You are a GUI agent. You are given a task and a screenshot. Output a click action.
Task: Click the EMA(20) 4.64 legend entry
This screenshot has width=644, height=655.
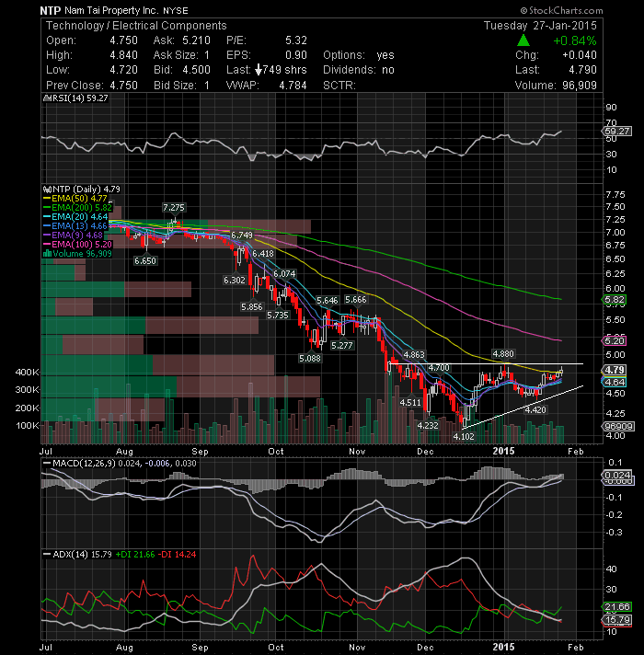[x=75, y=217]
